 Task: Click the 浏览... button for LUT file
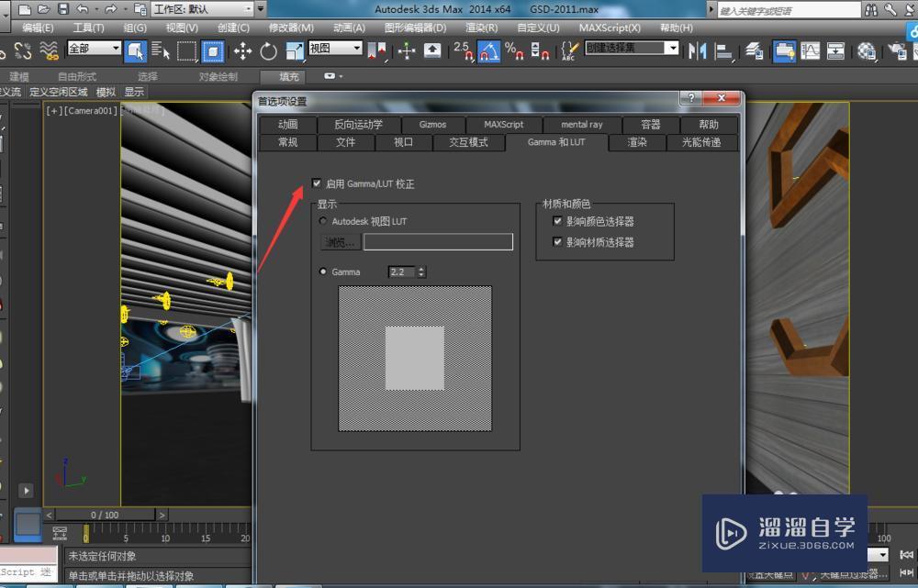(x=340, y=241)
